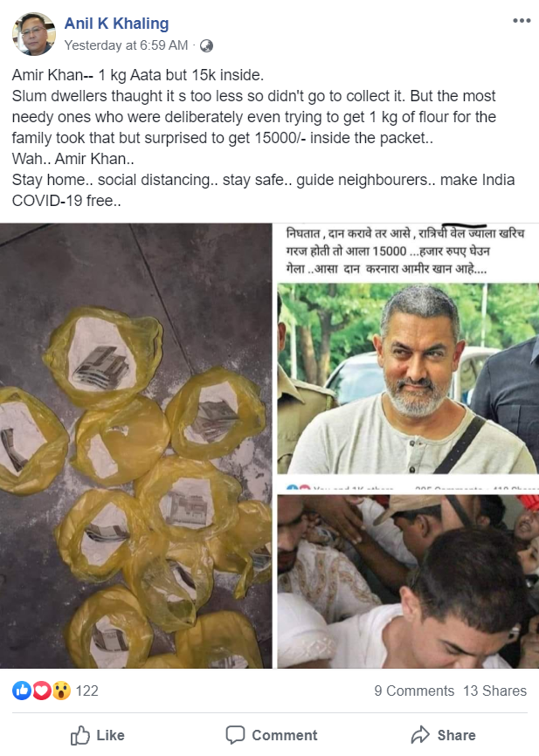Open the photo of the bearded man in grey
The height and width of the screenshot is (756, 539).
pos(408,379)
